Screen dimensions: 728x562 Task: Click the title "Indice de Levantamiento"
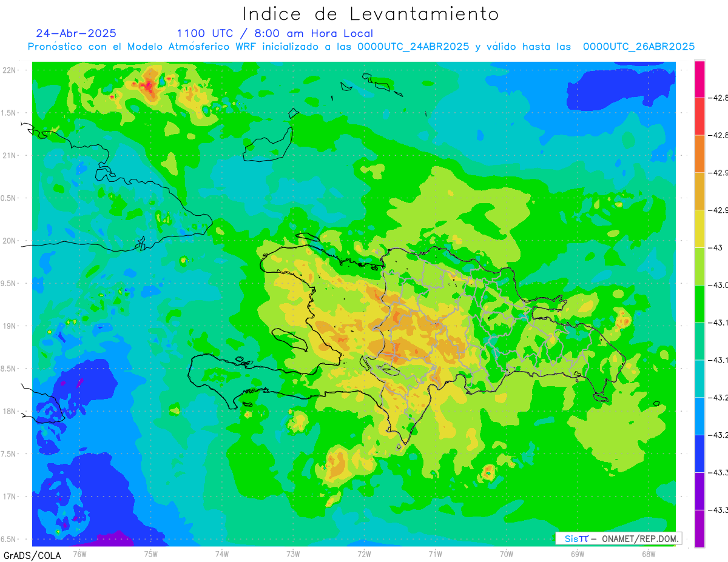pyautogui.click(x=371, y=14)
